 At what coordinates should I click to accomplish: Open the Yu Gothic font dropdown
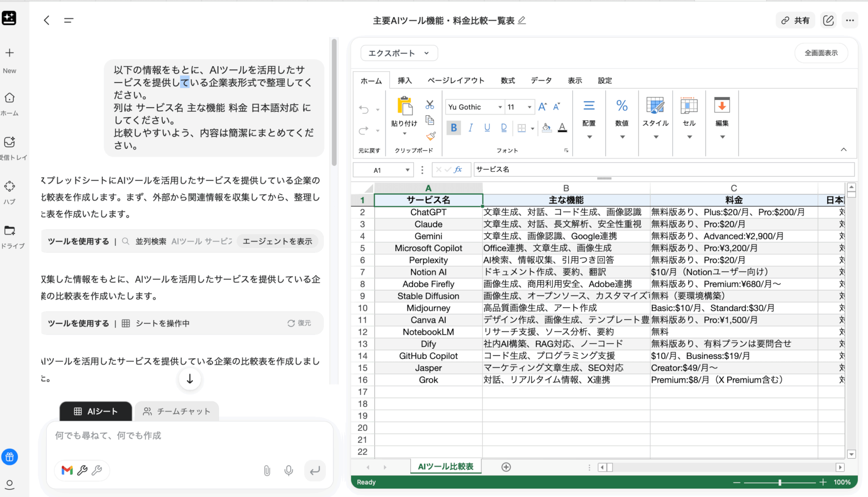[x=500, y=107]
